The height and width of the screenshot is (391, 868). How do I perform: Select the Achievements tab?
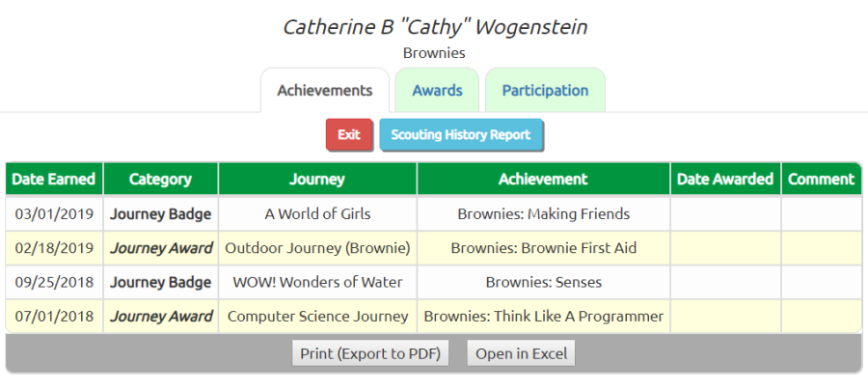click(x=325, y=91)
